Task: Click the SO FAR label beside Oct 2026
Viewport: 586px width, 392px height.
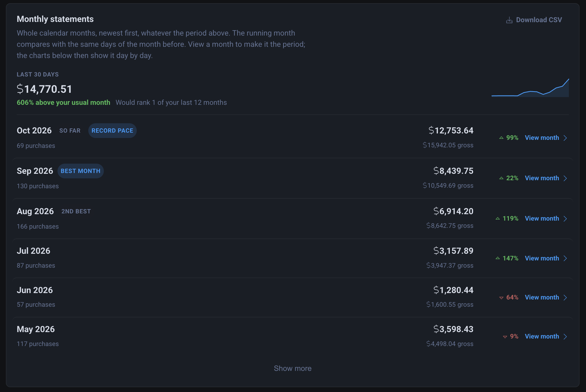Action: click(70, 130)
